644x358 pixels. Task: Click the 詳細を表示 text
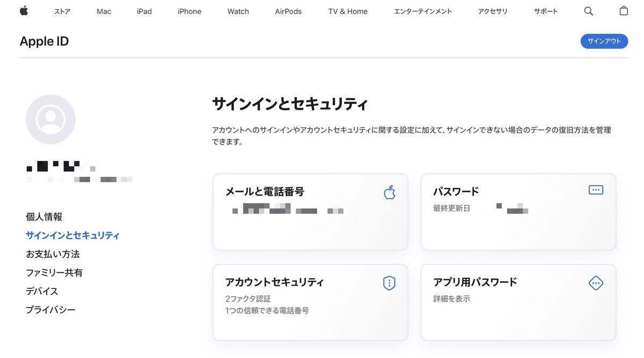pyautogui.click(x=451, y=299)
